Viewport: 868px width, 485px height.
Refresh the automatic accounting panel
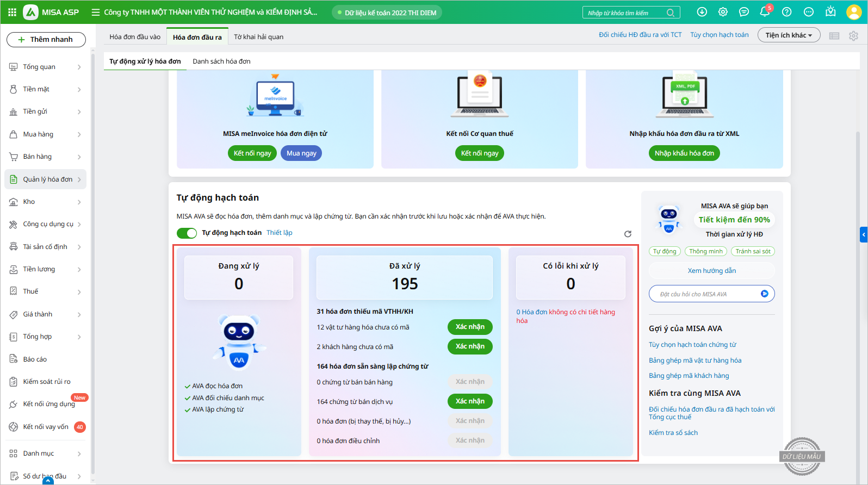coord(628,234)
